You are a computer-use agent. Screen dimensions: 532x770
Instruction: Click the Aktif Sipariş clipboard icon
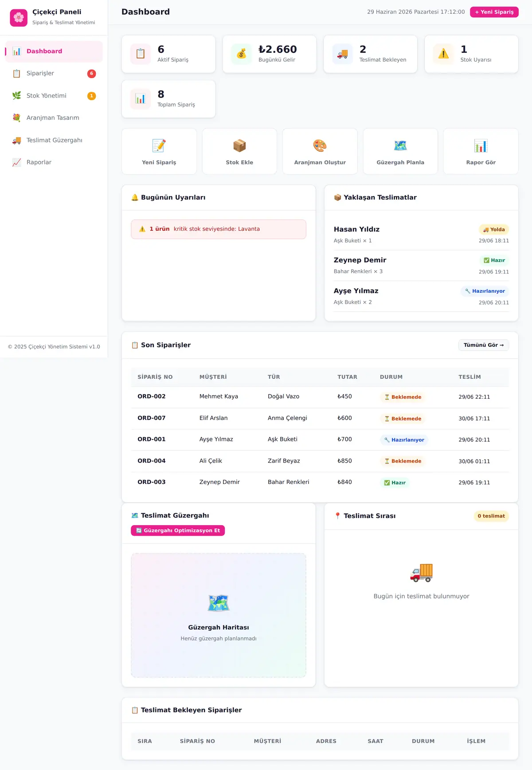pyautogui.click(x=141, y=54)
